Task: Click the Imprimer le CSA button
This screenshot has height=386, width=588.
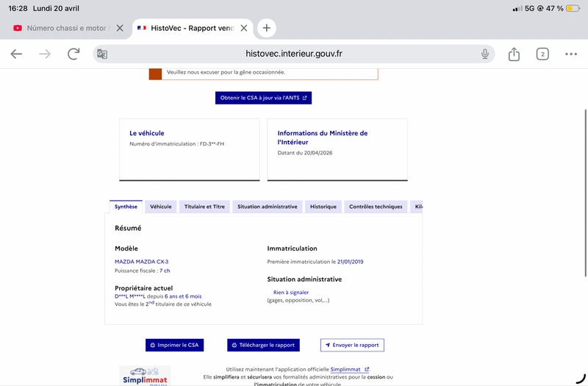Action: click(174, 345)
